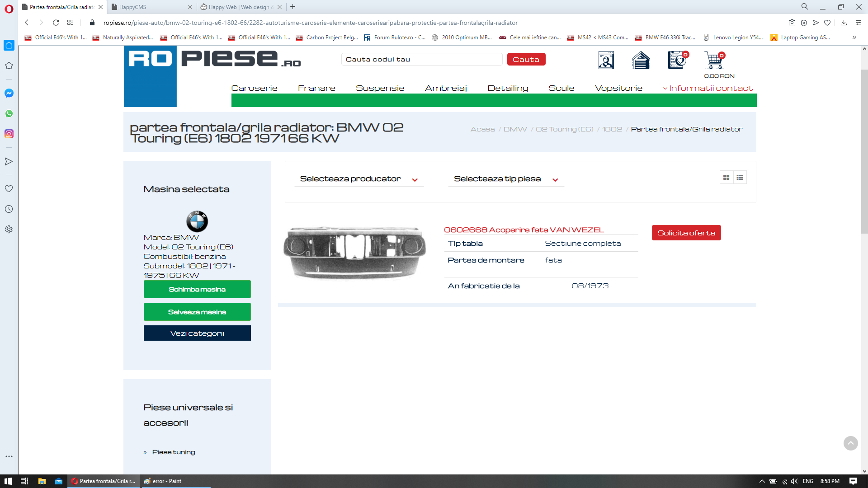868x488 pixels.
Task: Open Ambreiaj menu
Action: 446,88
